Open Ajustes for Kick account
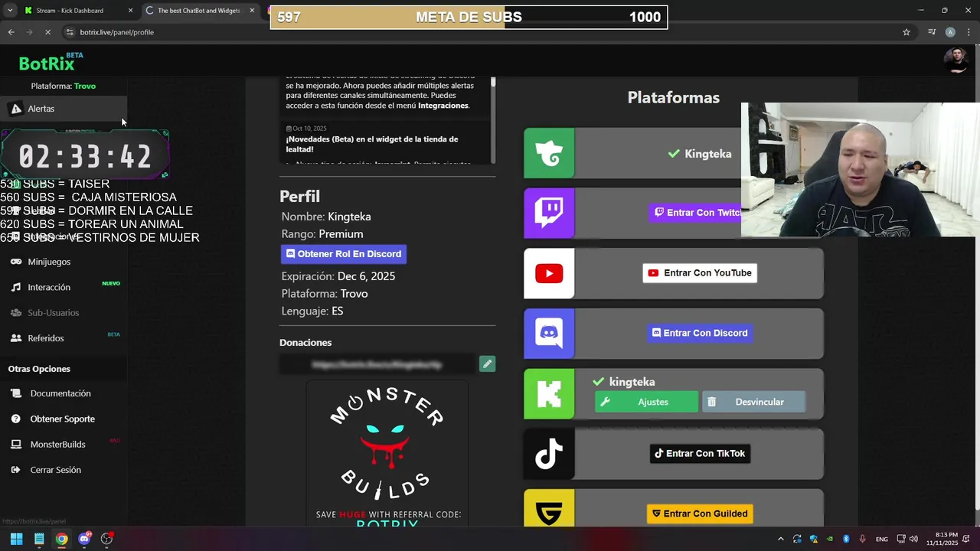980x551 pixels. 646,402
